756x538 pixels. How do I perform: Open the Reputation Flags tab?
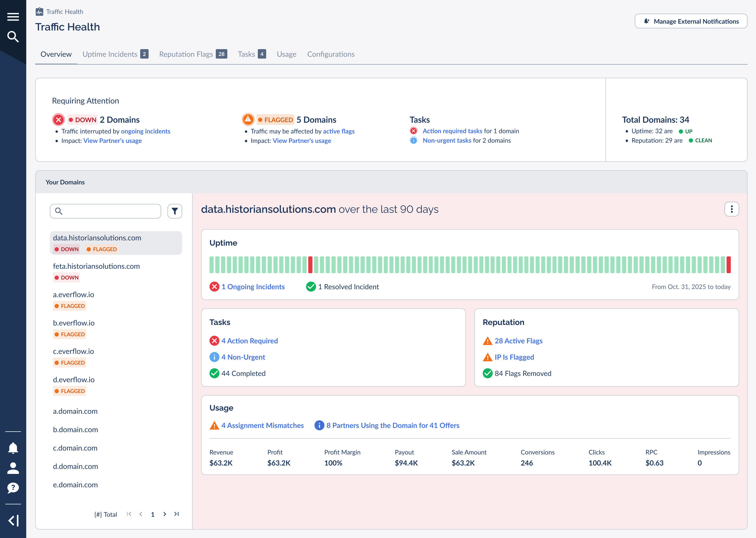click(x=193, y=54)
